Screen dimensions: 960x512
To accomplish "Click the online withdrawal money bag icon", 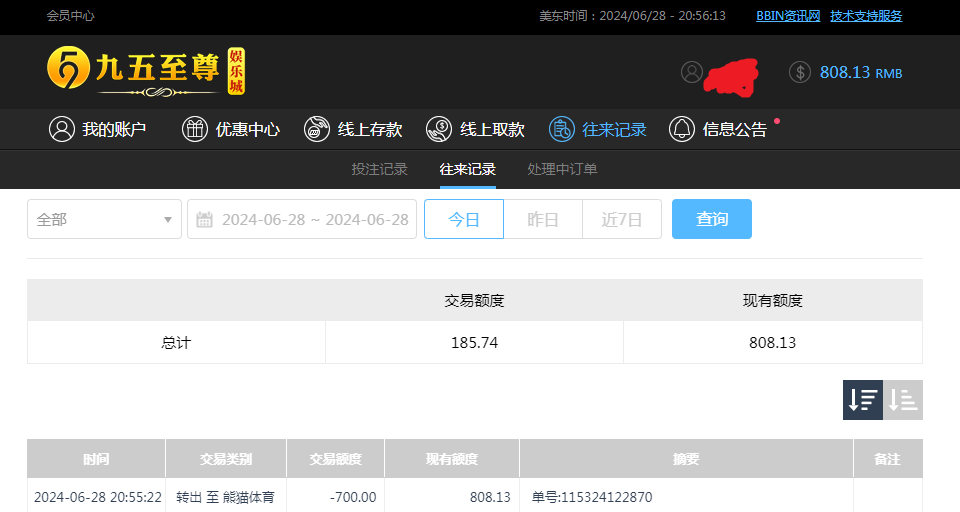I will (x=438, y=129).
